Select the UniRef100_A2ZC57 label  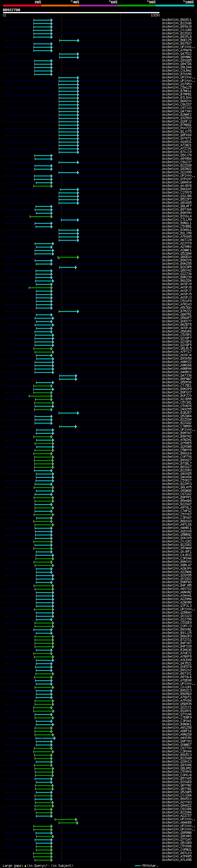[x=177, y=816]
